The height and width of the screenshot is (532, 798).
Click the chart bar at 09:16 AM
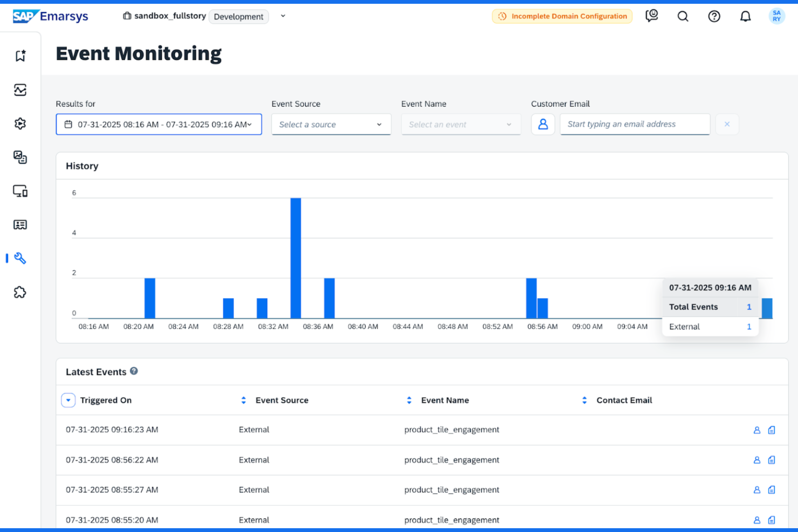767,308
